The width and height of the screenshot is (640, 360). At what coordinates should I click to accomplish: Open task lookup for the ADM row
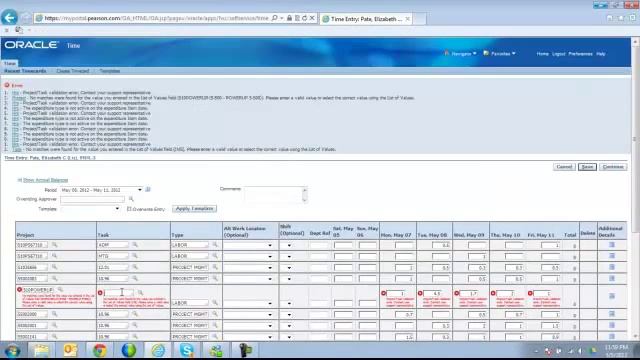click(x=135, y=245)
